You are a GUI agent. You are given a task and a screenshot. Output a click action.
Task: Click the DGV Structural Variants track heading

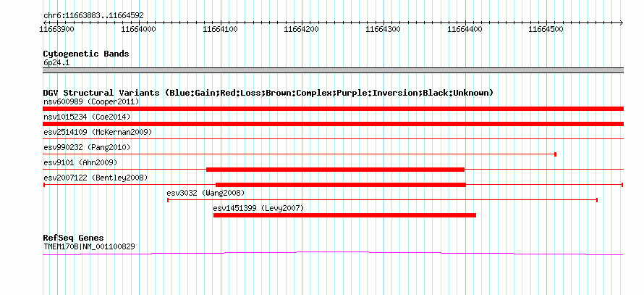268,93
